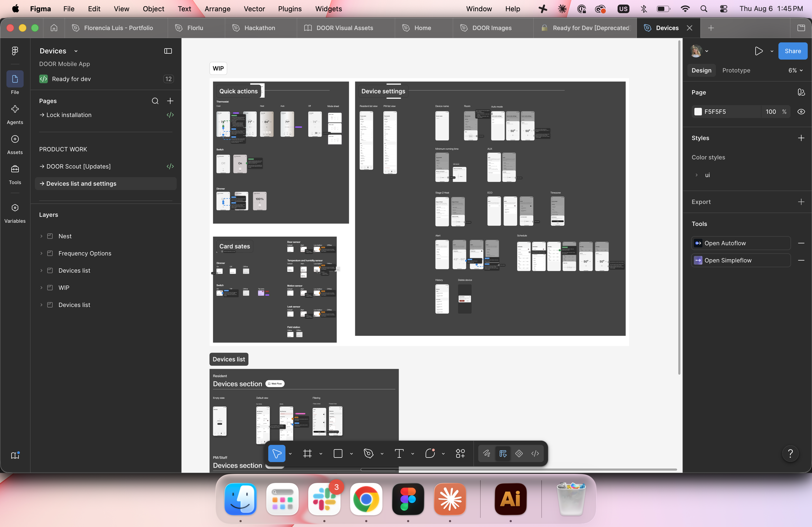Open the Vector menu

click(254, 9)
